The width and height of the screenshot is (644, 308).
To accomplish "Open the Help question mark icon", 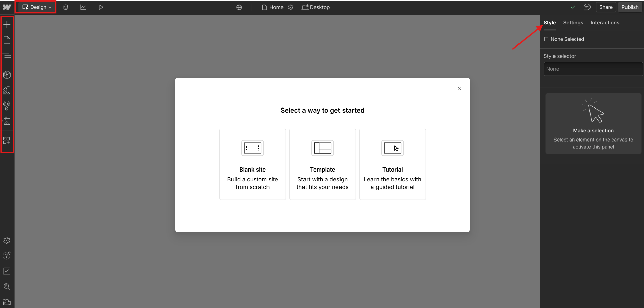I will click(x=7, y=256).
